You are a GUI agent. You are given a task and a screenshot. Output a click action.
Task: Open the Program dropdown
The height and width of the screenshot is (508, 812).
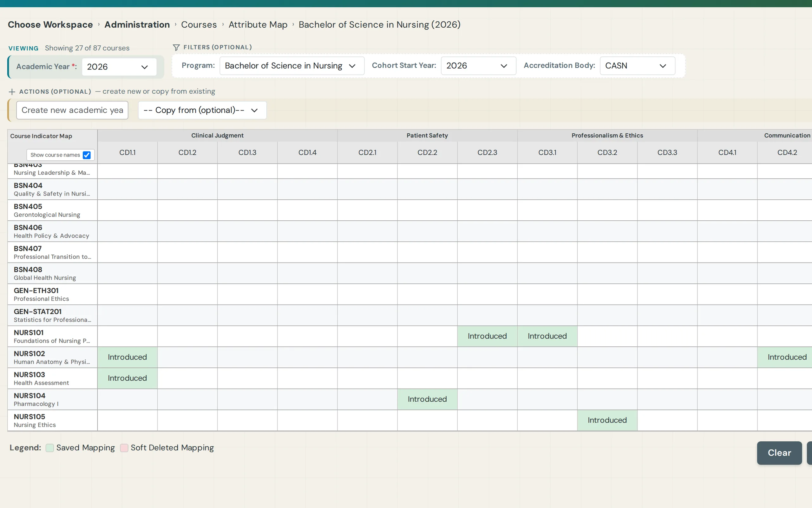tap(291, 66)
